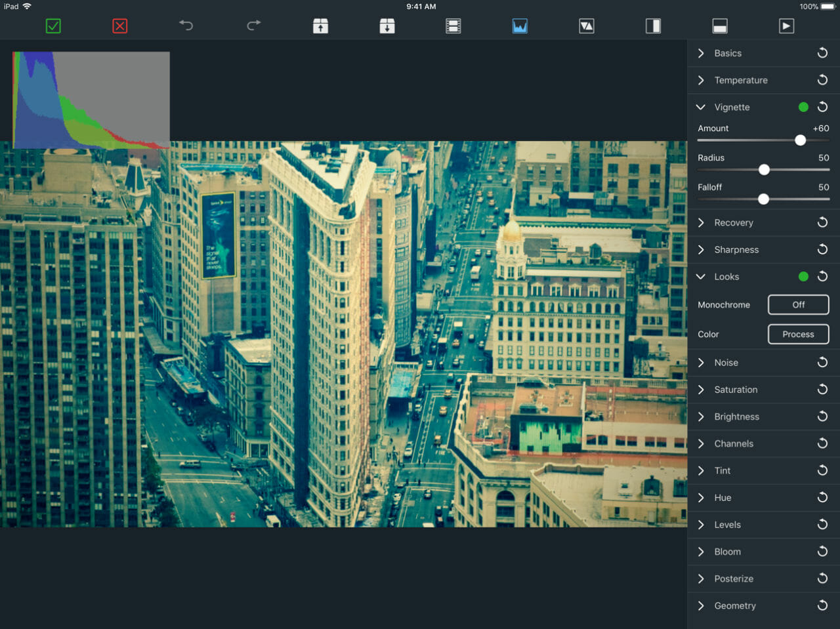Click the Vignette Amount slider handle
840x629 pixels.
[800, 140]
